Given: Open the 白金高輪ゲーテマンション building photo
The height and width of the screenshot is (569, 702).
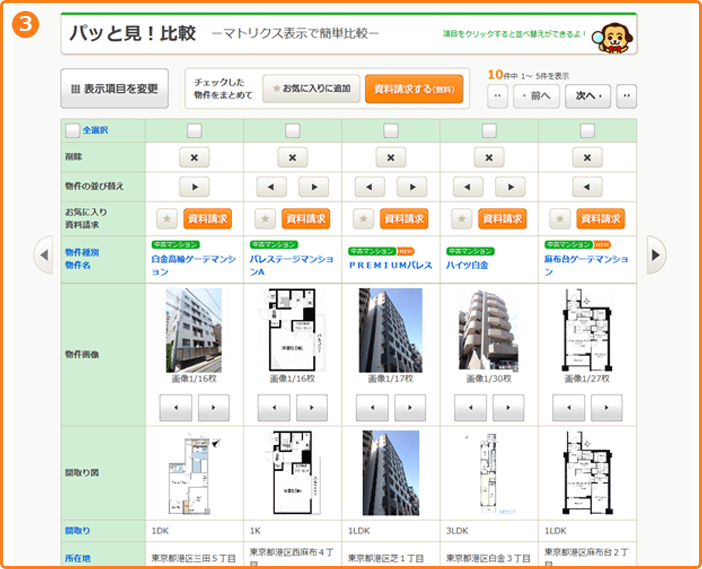Looking at the screenshot, I should [194, 330].
